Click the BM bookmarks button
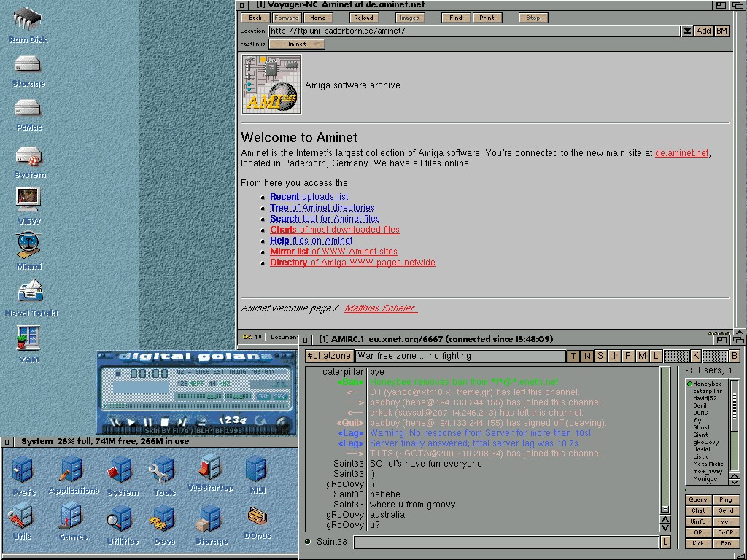747x560 pixels. [721, 31]
